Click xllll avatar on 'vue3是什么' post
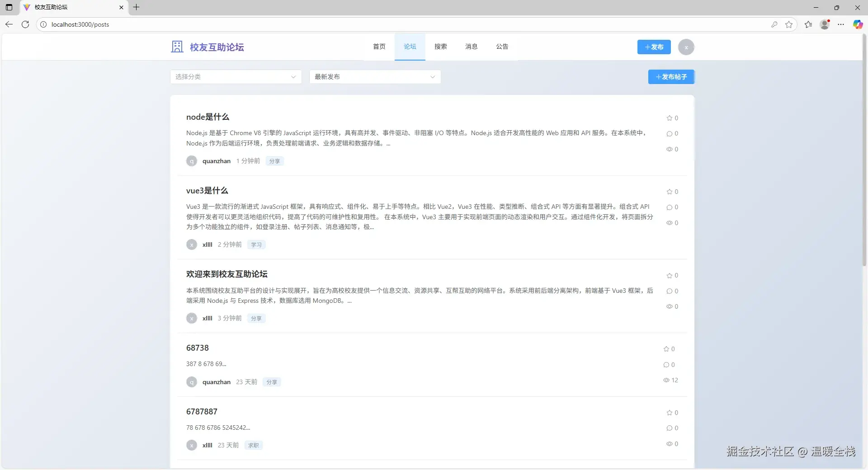The height and width of the screenshot is (470, 868). [192, 244]
